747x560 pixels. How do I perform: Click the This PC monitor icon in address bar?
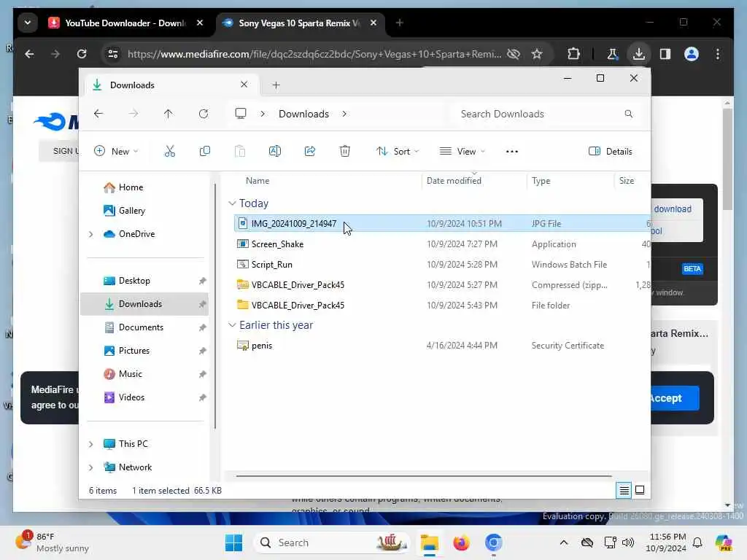(x=241, y=114)
